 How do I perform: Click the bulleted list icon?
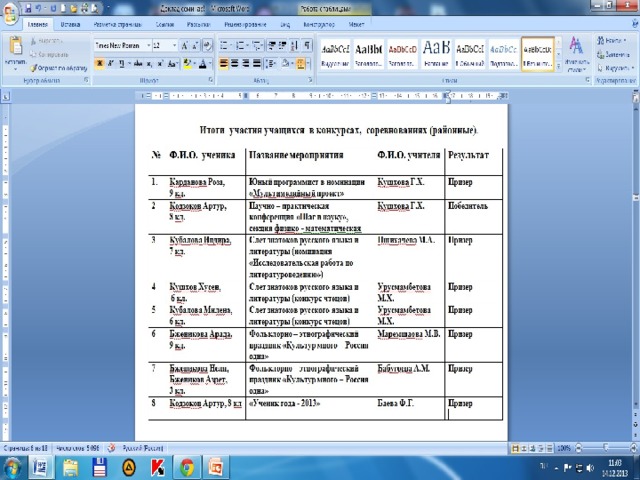pos(224,45)
